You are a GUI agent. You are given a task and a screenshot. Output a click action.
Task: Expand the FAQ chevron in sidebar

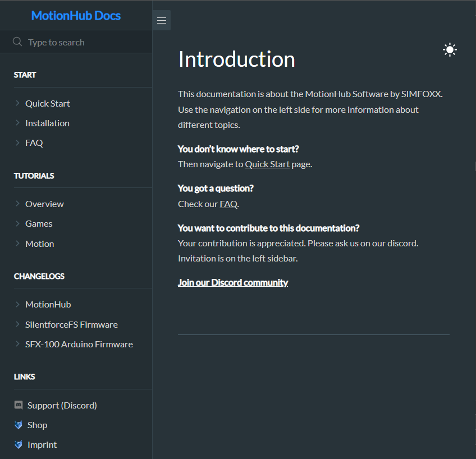pos(18,143)
